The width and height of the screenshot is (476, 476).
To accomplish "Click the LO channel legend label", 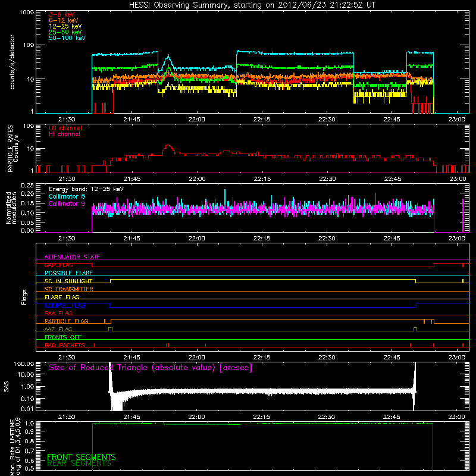I will coord(65,128).
